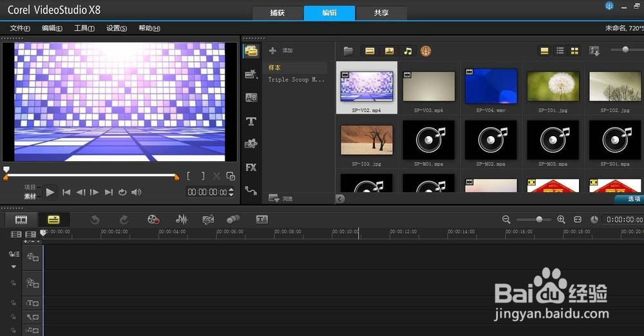This screenshot has width=644, height=336.
Task: Click the Undo arrow in timeline toolbar
Action: tap(95, 220)
